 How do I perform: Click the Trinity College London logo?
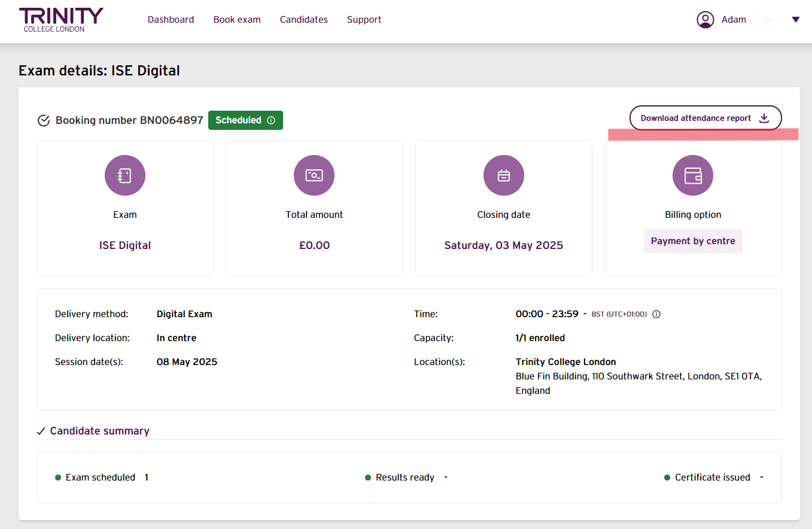[61, 20]
